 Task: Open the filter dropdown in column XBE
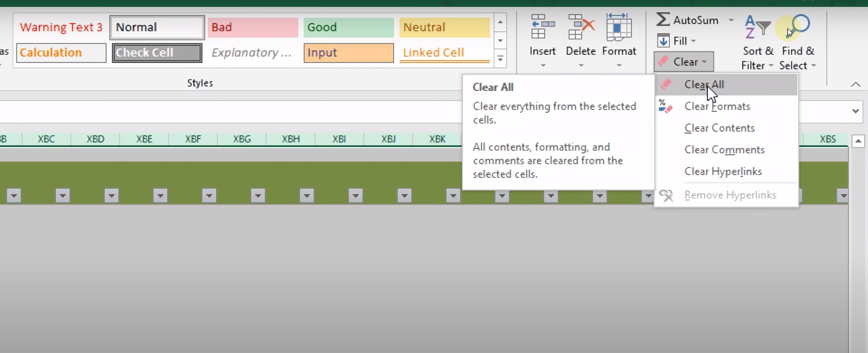point(160,196)
